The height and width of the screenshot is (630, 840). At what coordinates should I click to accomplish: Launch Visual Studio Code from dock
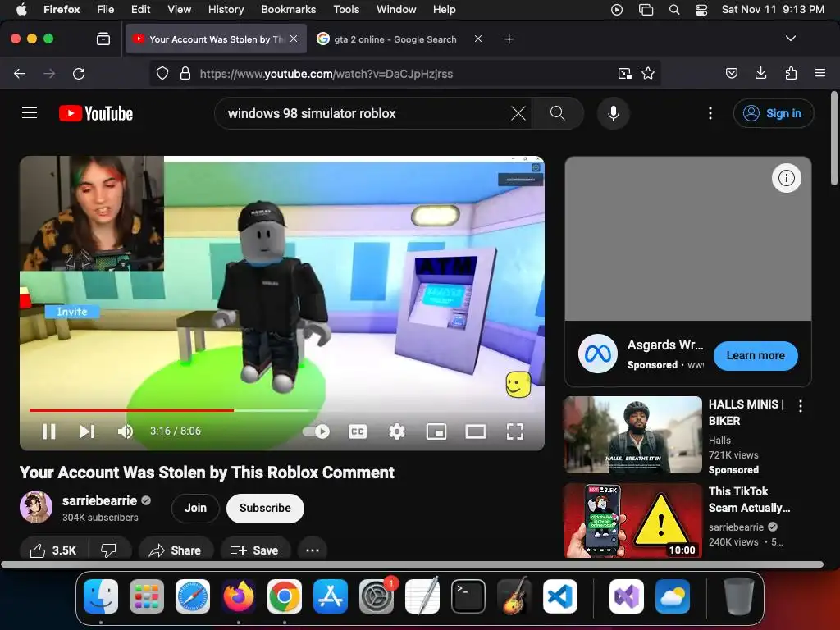pos(559,596)
